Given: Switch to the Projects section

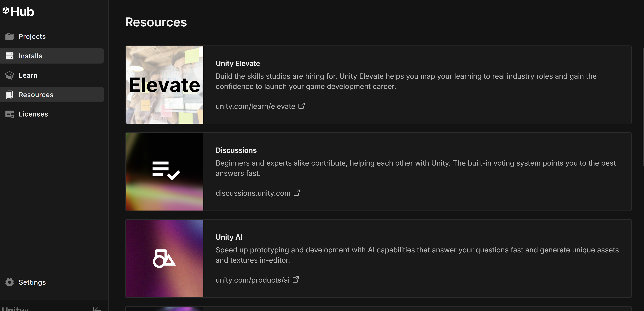Looking at the screenshot, I should tap(32, 36).
